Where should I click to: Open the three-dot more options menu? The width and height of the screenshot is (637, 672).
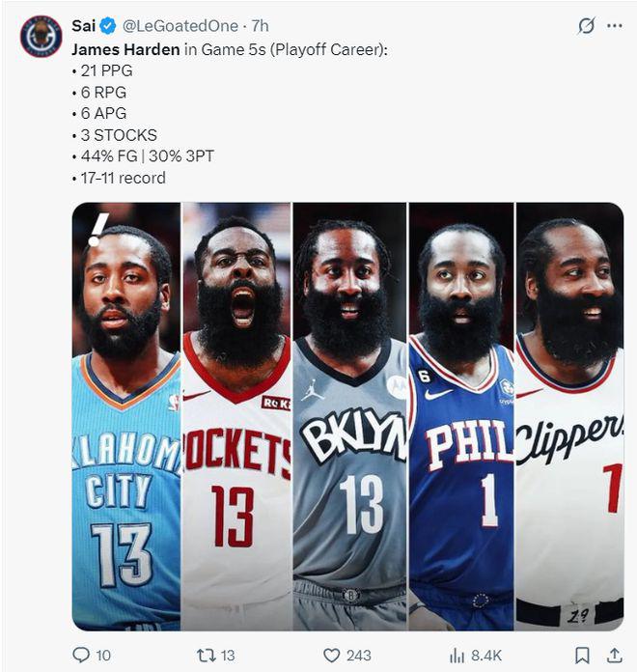(615, 26)
